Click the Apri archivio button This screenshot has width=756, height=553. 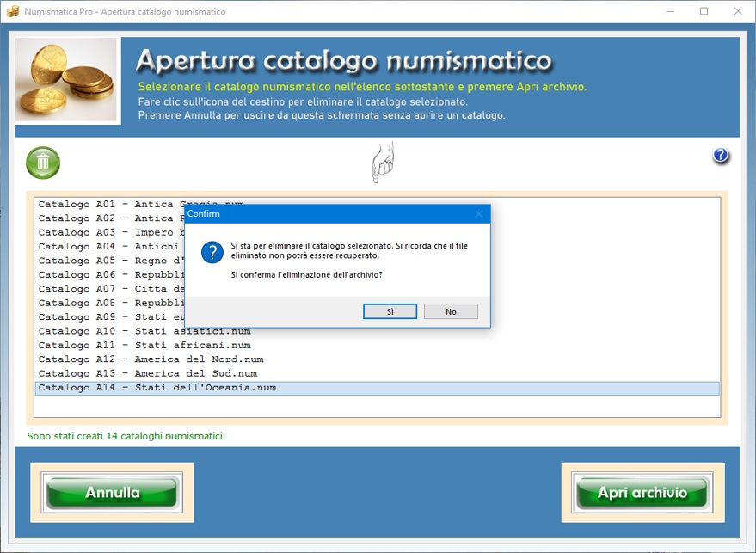[642, 493]
